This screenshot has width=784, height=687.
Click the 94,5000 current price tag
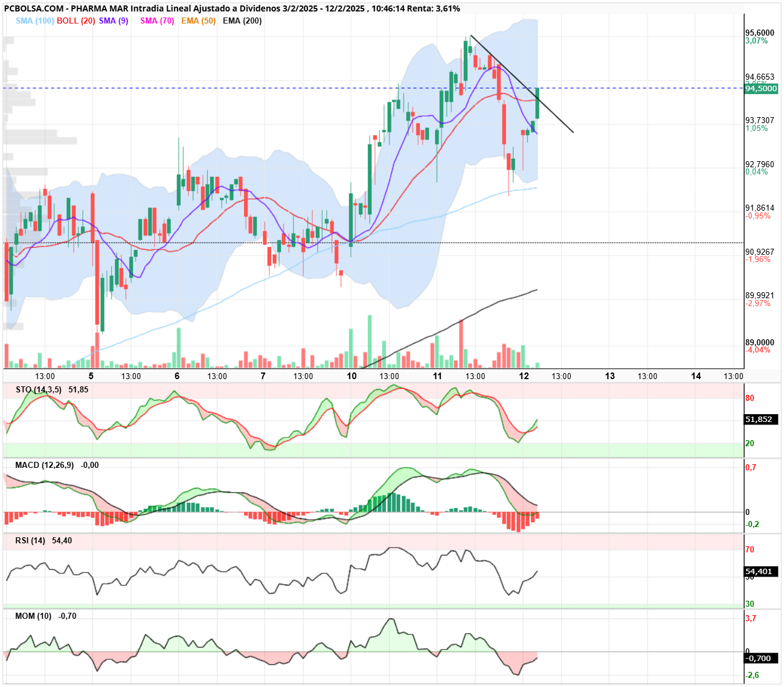pos(761,88)
